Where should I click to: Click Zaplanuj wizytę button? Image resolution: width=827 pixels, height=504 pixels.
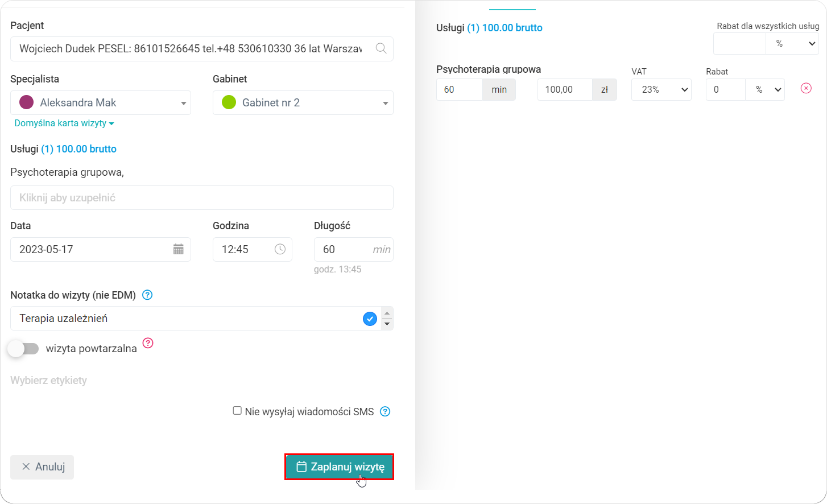(339, 466)
